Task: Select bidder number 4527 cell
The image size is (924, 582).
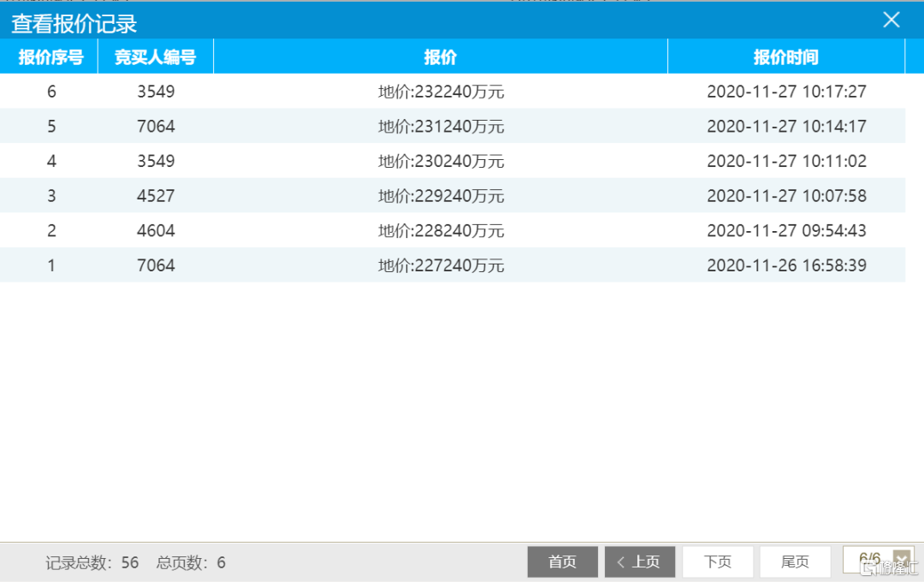Action: [x=156, y=196]
